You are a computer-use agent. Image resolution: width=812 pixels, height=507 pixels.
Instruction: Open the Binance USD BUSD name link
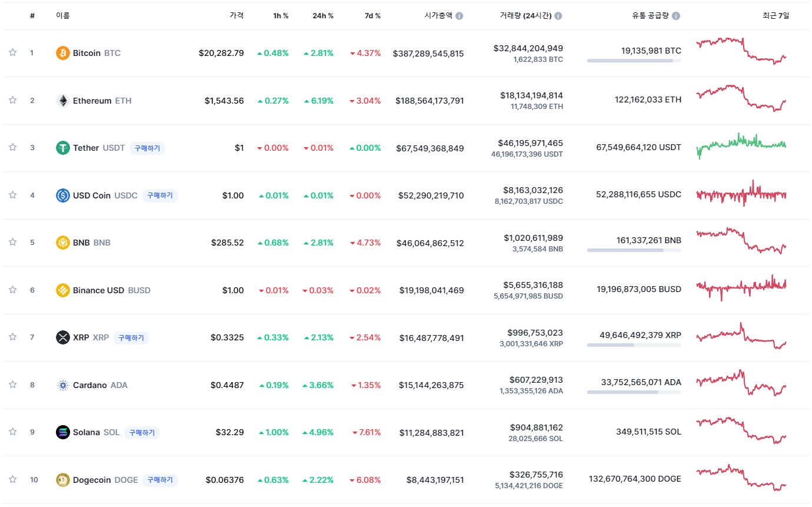[112, 290]
